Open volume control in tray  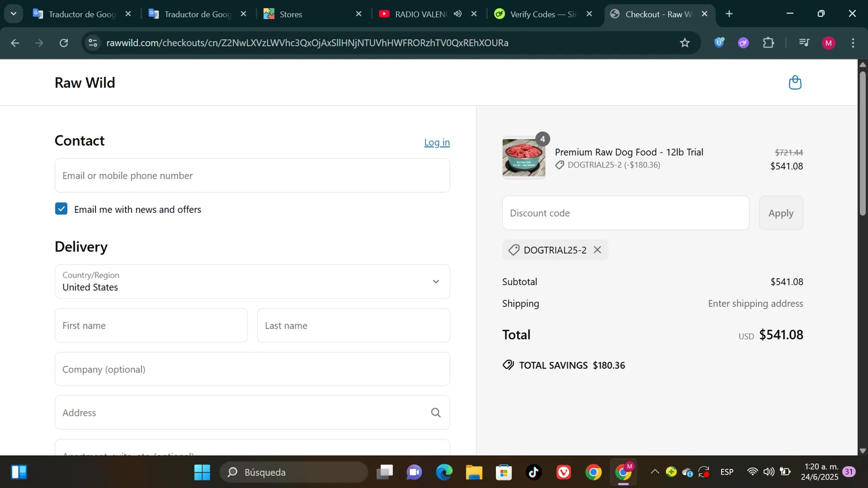point(768,472)
